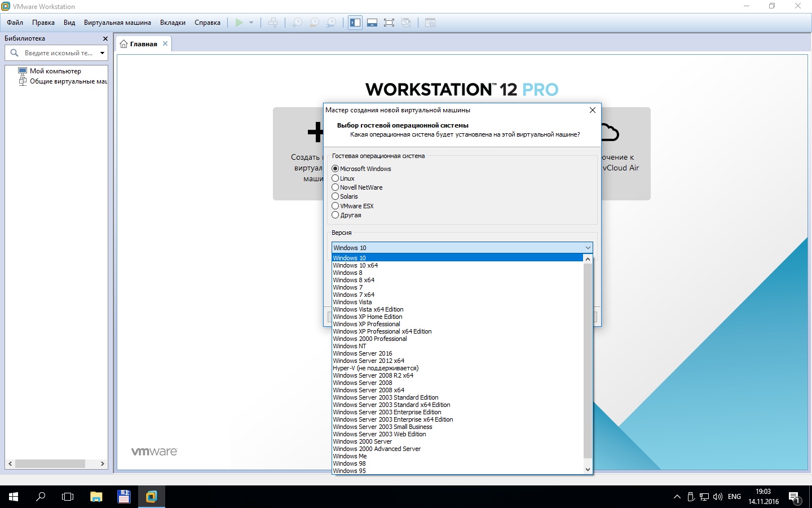Viewport: 812px width, 508px height.
Task: Open the Виртуальная машина menu
Action: click(117, 23)
